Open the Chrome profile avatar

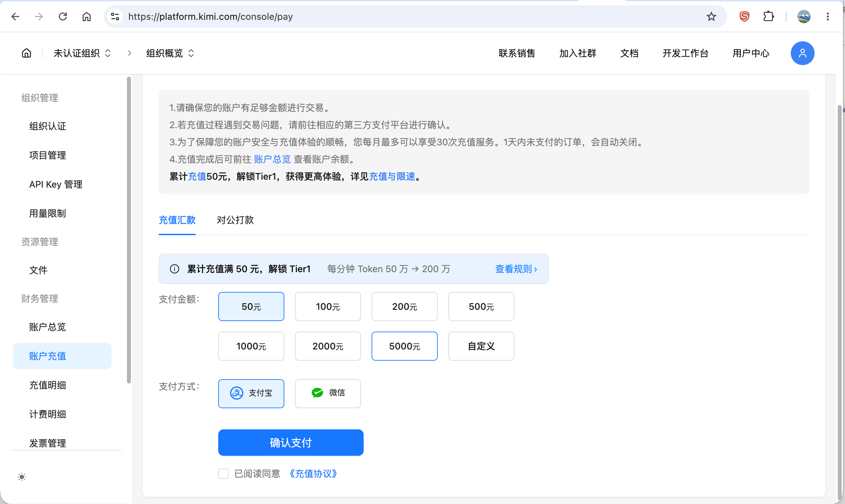point(804,16)
